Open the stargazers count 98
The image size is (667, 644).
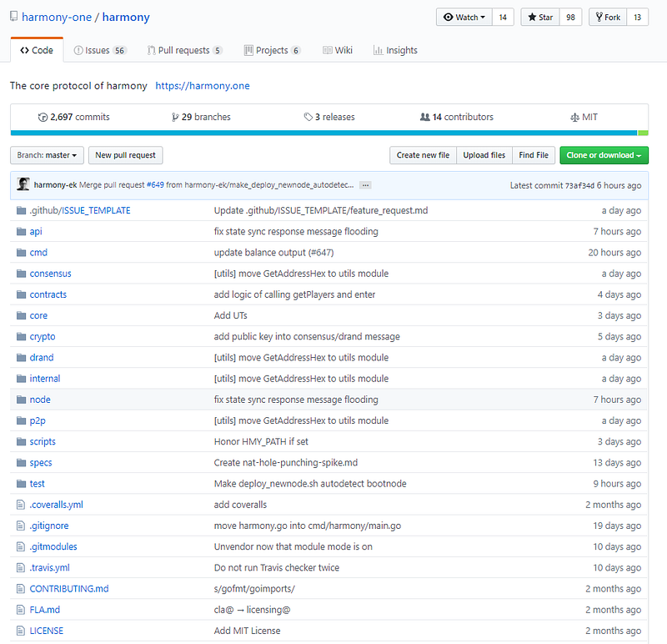tap(570, 17)
